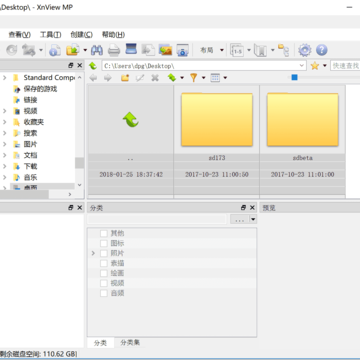
Task: Check the 绘画 category checkbox
Action: click(104, 273)
